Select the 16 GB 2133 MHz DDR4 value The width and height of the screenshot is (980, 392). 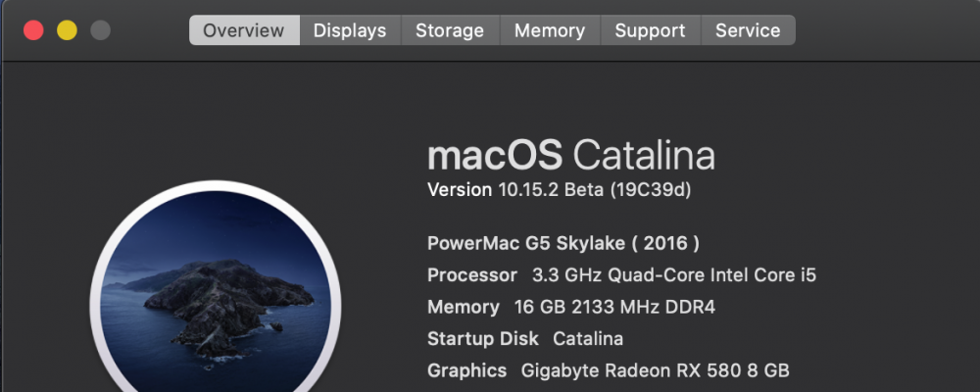(615, 307)
